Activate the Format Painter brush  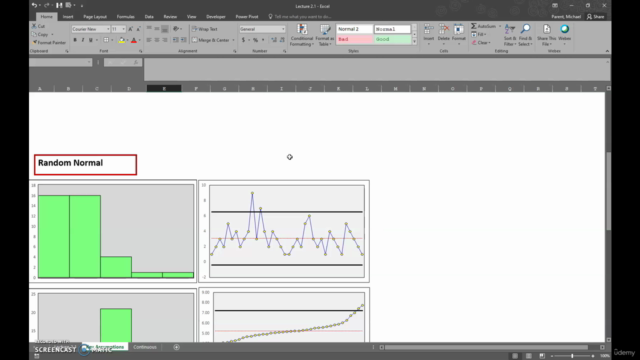(x=34, y=42)
